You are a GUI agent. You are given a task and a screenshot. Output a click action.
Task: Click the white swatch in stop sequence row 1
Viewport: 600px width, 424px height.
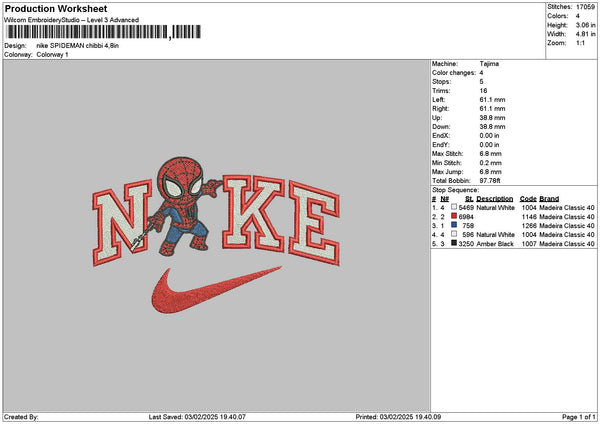454,207
